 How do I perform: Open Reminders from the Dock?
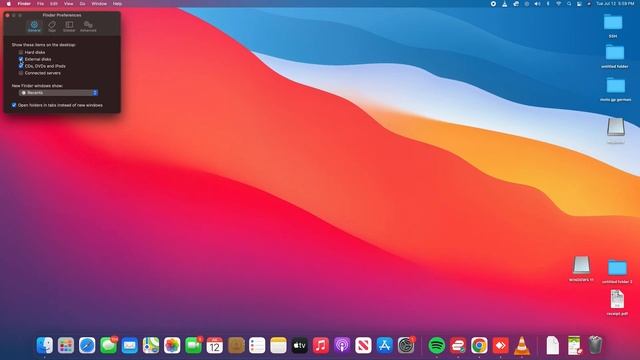pyautogui.click(x=257, y=345)
